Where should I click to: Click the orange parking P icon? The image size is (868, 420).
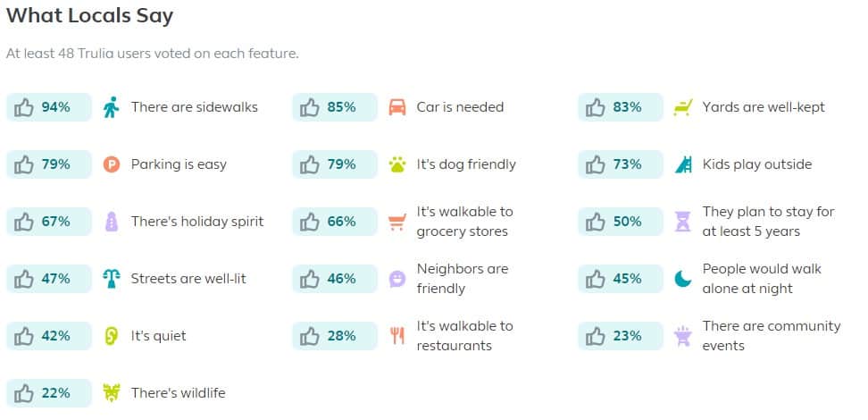[x=112, y=164]
